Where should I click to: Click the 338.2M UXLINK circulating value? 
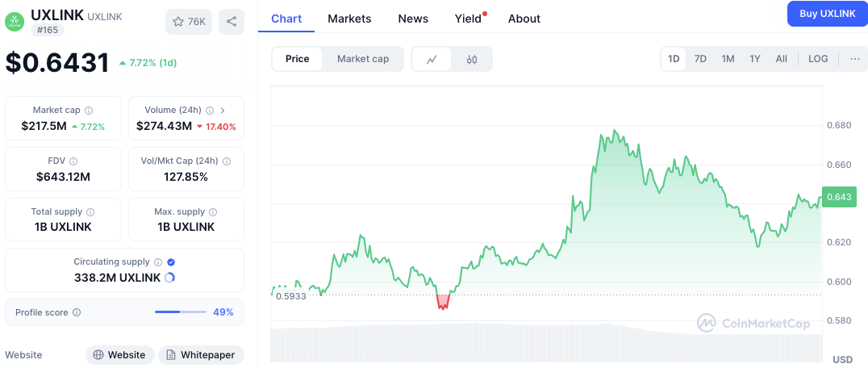click(117, 278)
